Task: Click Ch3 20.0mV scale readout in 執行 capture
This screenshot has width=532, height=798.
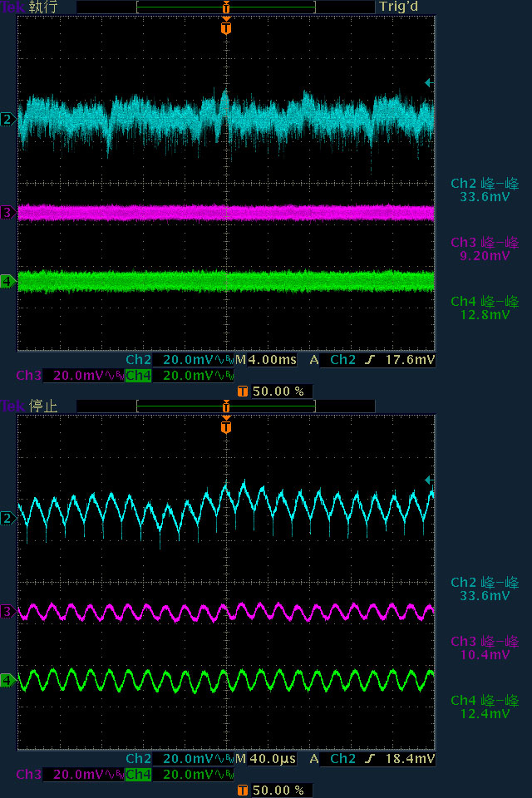Action: point(71,376)
